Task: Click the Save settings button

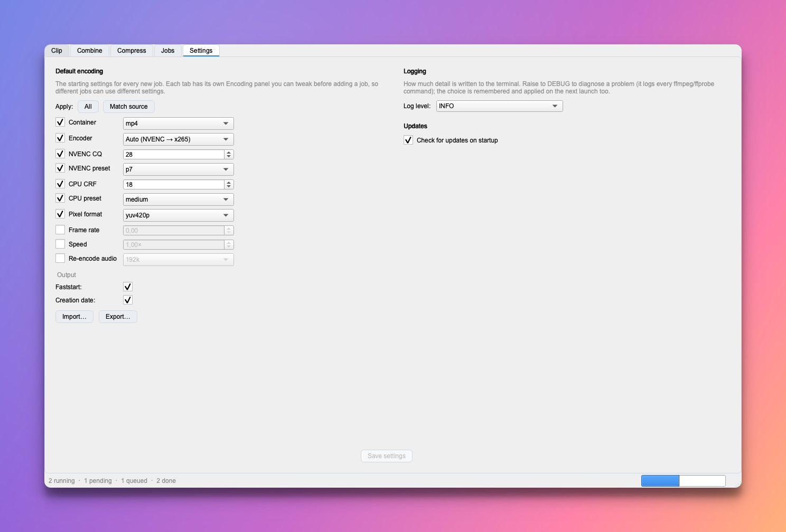Action: coord(387,456)
